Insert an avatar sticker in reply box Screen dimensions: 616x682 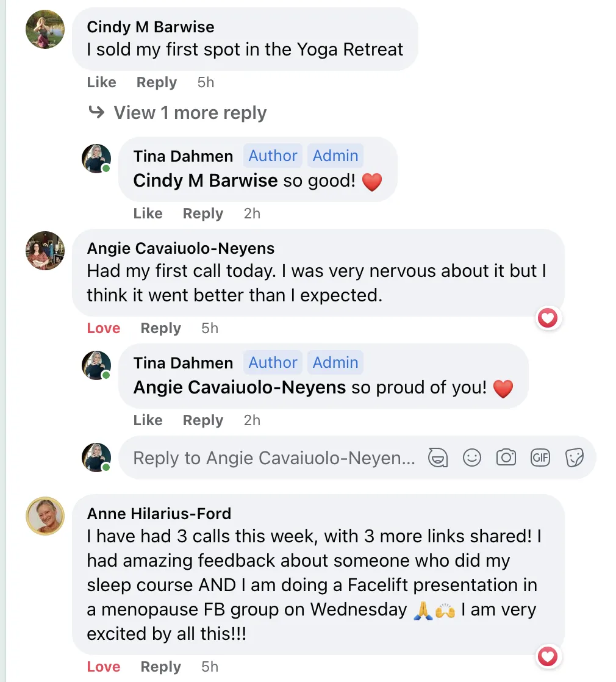pos(437,458)
